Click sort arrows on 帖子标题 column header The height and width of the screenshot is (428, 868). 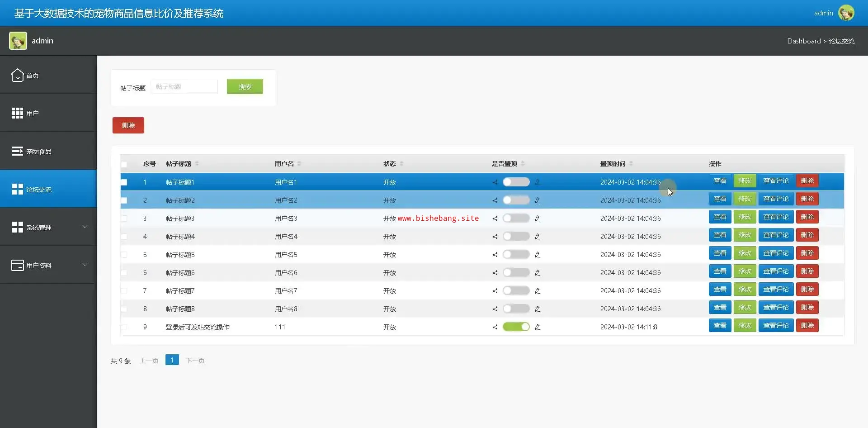(x=197, y=164)
